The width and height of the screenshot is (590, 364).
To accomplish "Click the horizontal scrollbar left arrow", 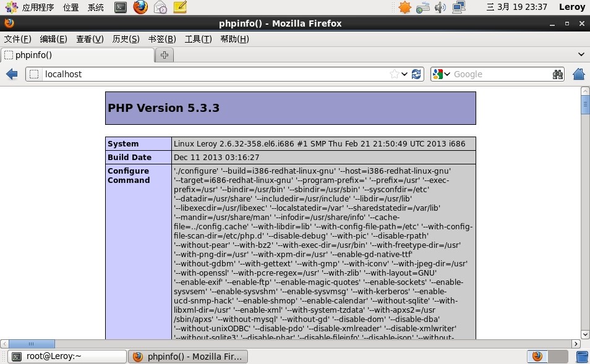I will tap(4, 344).
